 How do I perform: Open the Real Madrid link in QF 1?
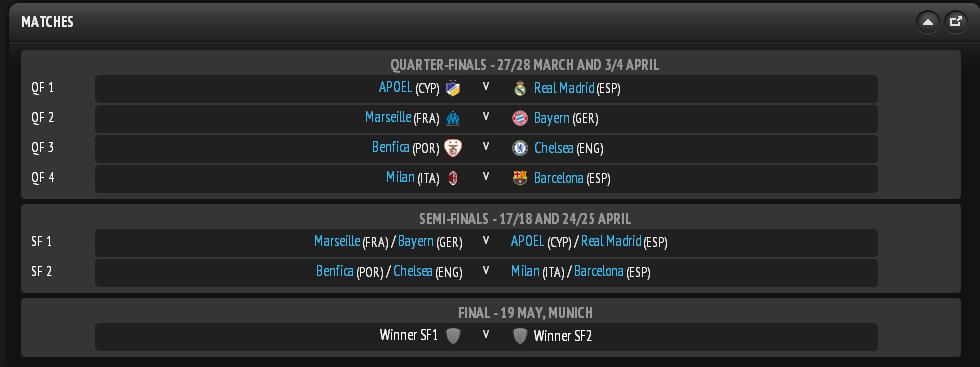pos(564,88)
